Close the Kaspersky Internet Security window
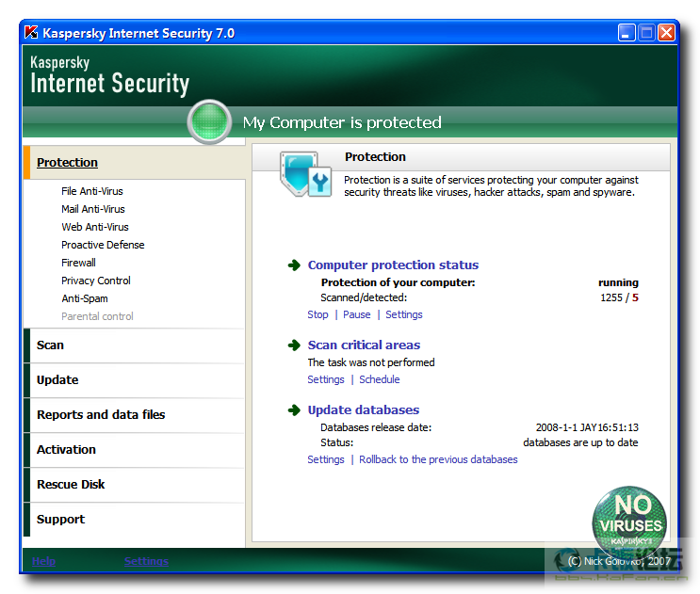The height and width of the screenshot is (594, 700). coord(666,33)
